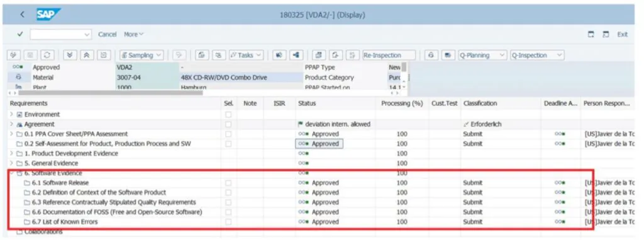644x240 pixels.
Task: Open the Tasks dropdown
Action: click(x=246, y=55)
